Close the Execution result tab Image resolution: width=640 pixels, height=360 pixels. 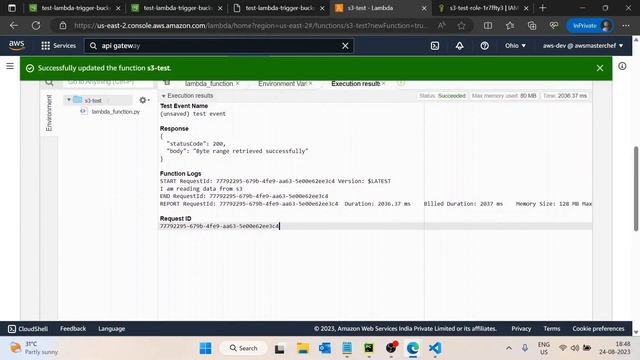384,84
